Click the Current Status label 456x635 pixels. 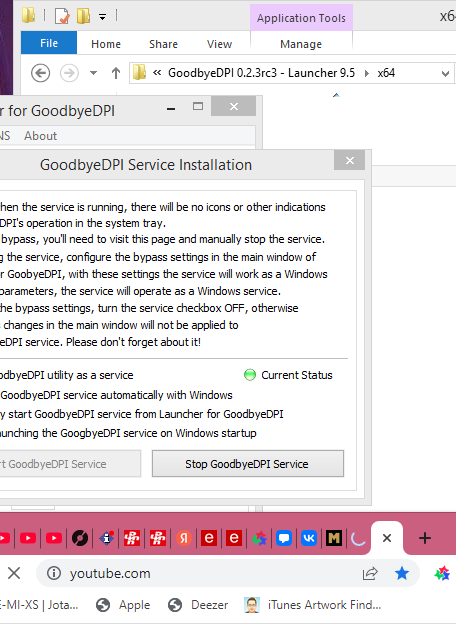pyautogui.click(x=297, y=375)
